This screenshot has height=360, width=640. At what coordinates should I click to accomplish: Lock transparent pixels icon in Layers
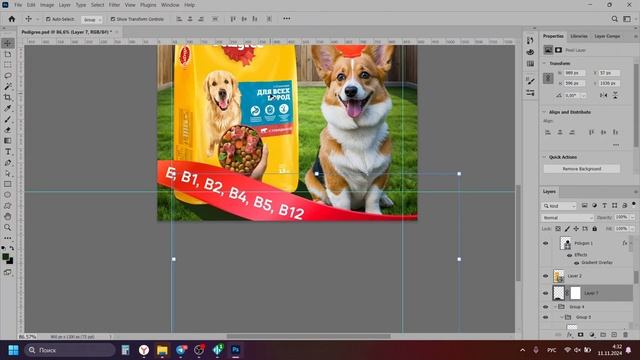point(558,229)
